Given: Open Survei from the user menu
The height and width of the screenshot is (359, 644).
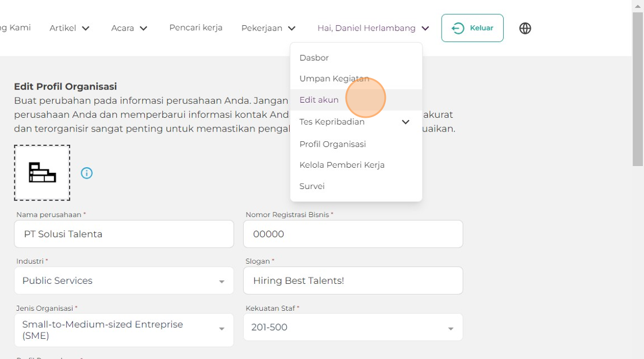Looking at the screenshot, I should 312,186.
